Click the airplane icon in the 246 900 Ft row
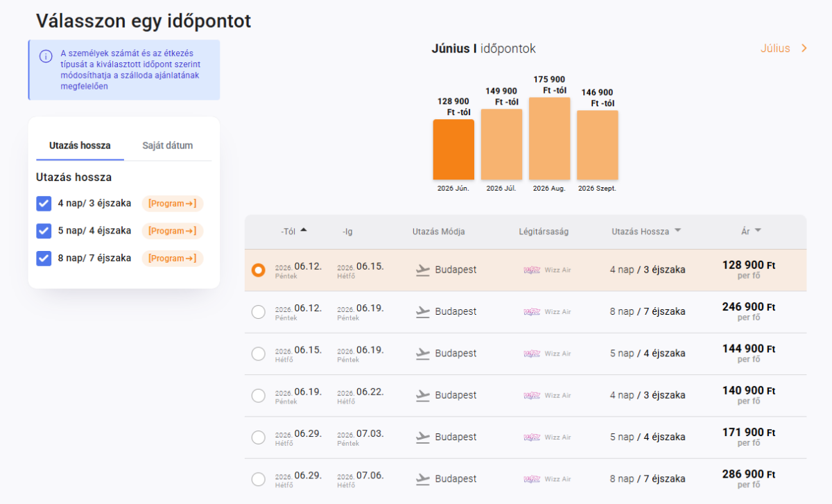The height and width of the screenshot is (504, 832). click(423, 312)
